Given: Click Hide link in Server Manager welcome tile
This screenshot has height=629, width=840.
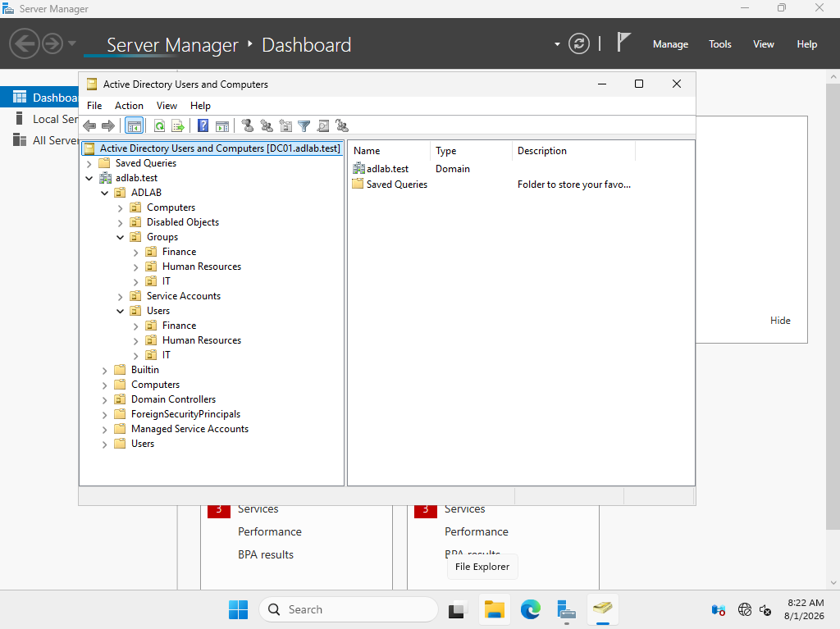Looking at the screenshot, I should [x=780, y=321].
